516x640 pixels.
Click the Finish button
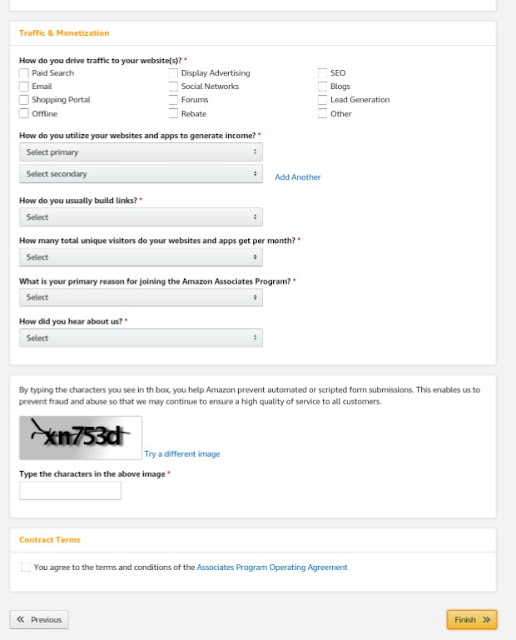click(472, 620)
